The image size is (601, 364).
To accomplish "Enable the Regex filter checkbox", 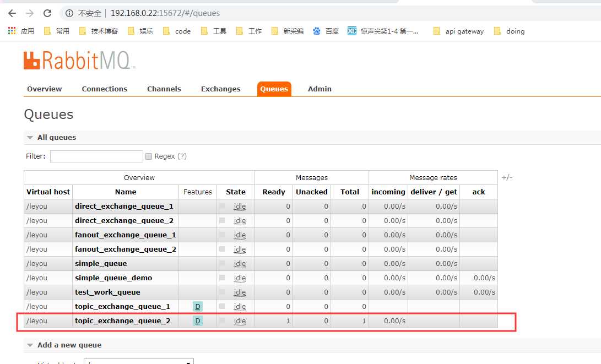I will pos(149,156).
